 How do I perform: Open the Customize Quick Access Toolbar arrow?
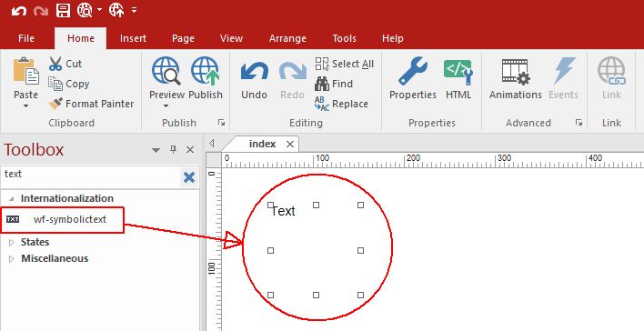135,10
